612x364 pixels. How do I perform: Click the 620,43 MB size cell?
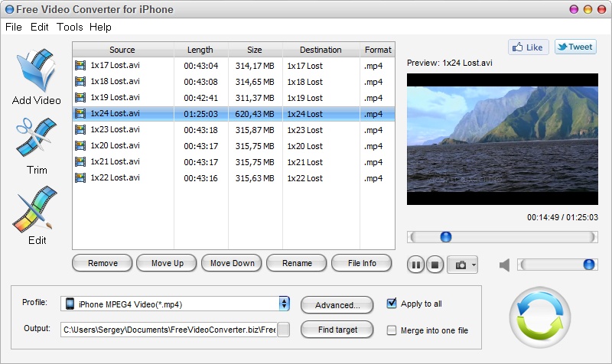[255, 114]
